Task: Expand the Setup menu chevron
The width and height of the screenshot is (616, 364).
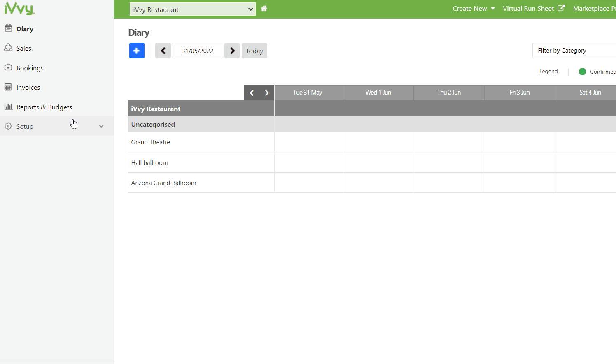Action: [x=101, y=126]
